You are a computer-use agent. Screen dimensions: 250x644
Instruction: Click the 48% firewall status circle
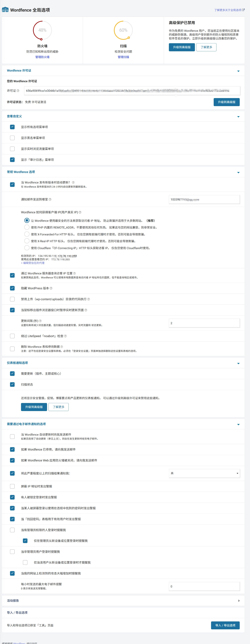(x=42, y=30)
